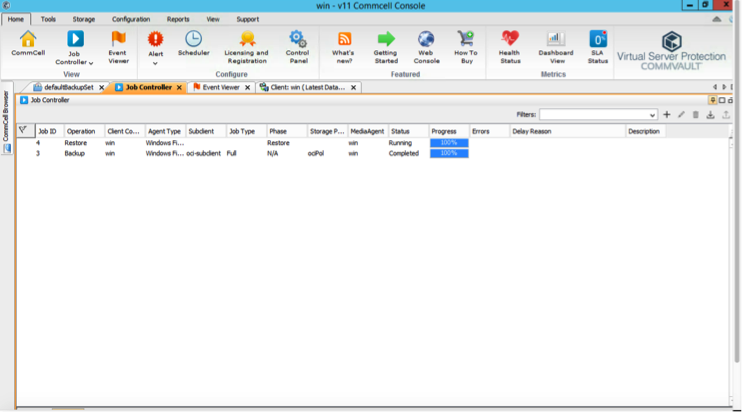Click the edit filter pencil icon
Image resolution: width=742 pixels, height=412 pixels.
[681, 114]
